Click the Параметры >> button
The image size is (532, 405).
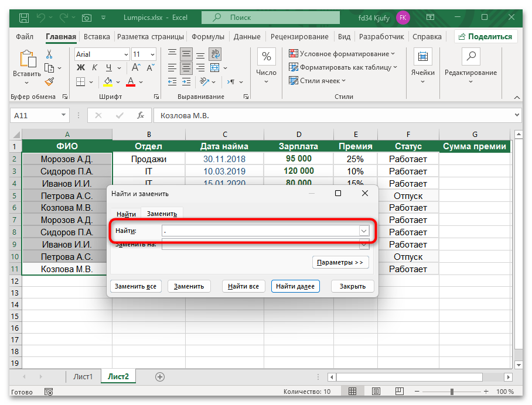pos(340,262)
